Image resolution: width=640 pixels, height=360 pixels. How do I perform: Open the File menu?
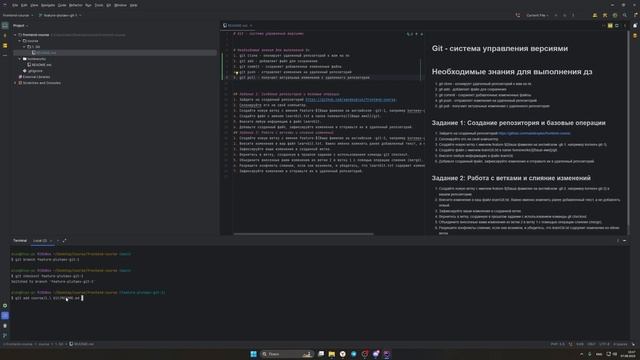(15, 5)
